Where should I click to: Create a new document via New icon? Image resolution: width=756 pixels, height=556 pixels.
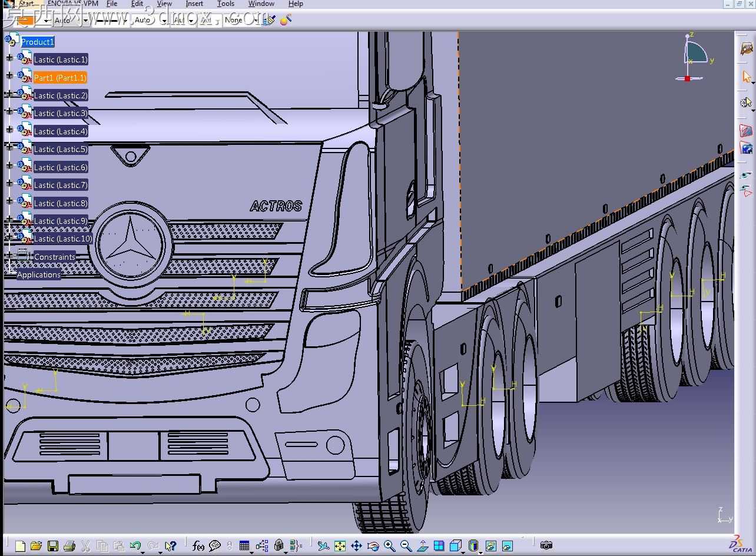[21, 546]
